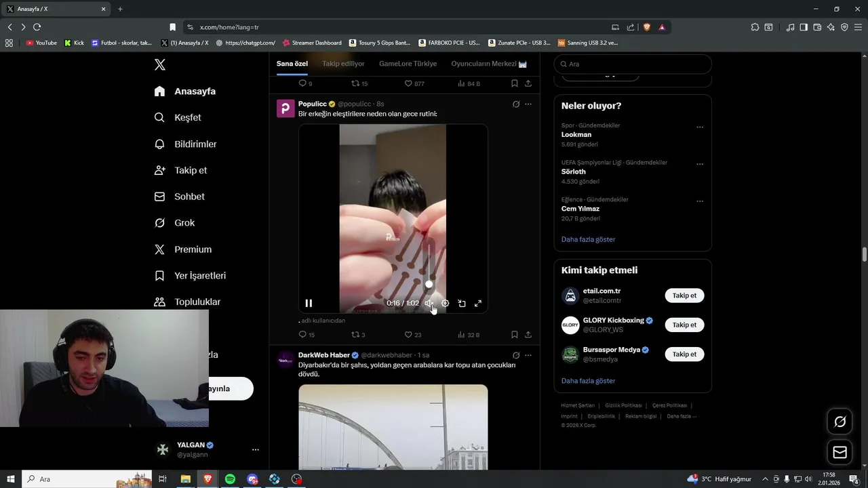Open the Populicc profile avatar
This screenshot has height=488, width=868.
click(285, 108)
